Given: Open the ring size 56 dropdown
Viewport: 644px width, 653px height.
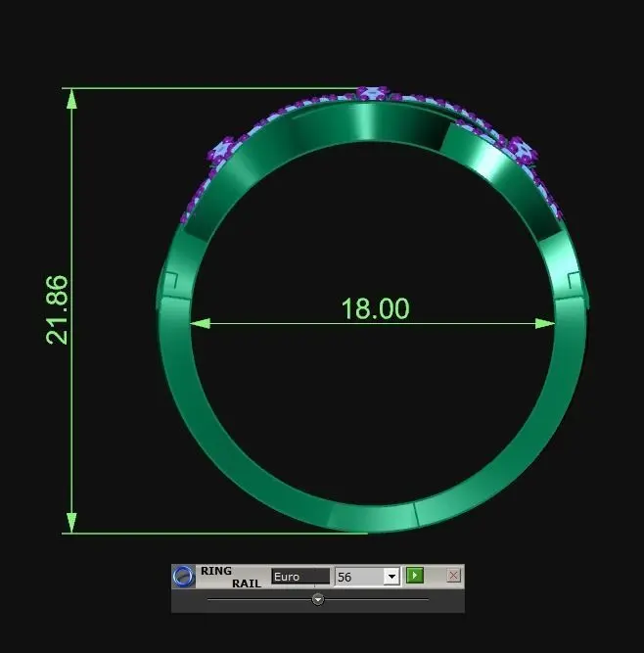Looking at the screenshot, I should point(391,577).
